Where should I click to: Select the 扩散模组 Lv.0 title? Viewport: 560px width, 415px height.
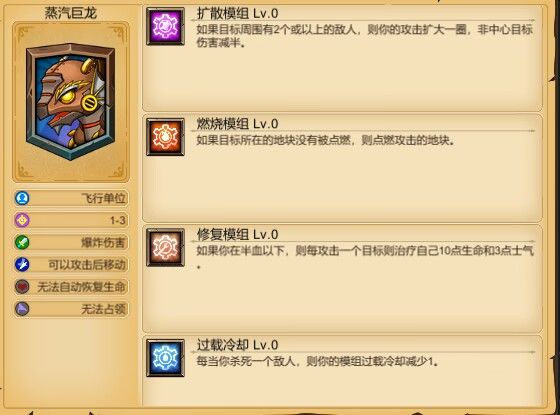click(x=237, y=13)
